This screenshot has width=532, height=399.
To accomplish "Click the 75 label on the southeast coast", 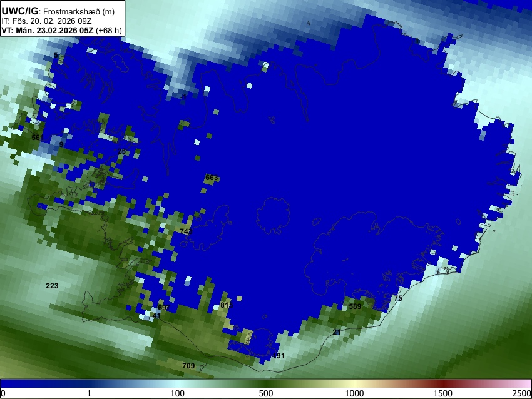I will (398, 298).
